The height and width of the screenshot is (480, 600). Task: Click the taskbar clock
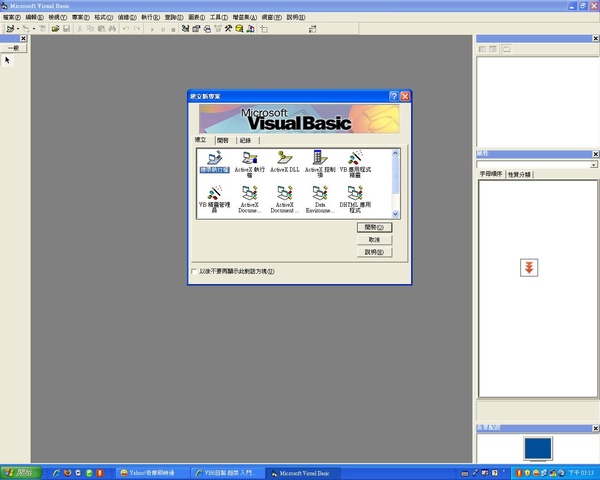pos(581,473)
